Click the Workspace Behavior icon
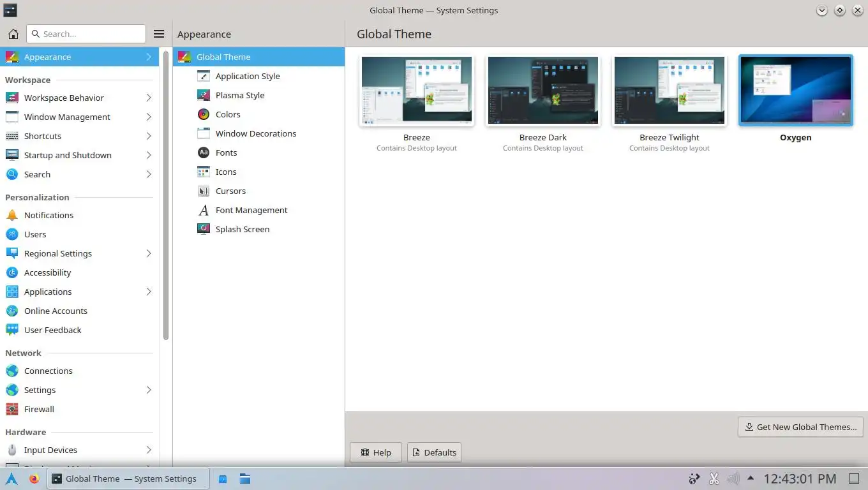Viewport: 868px width, 490px height. click(x=11, y=98)
